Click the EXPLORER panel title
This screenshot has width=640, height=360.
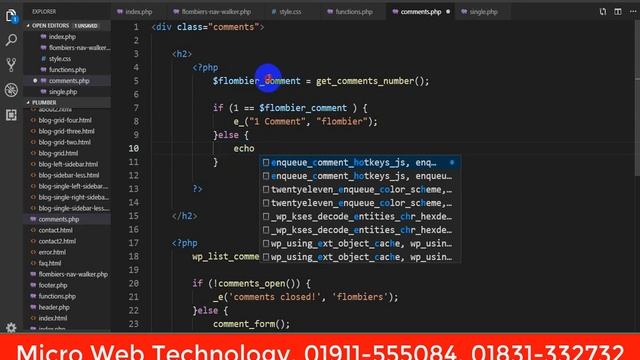[x=44, y=12]
